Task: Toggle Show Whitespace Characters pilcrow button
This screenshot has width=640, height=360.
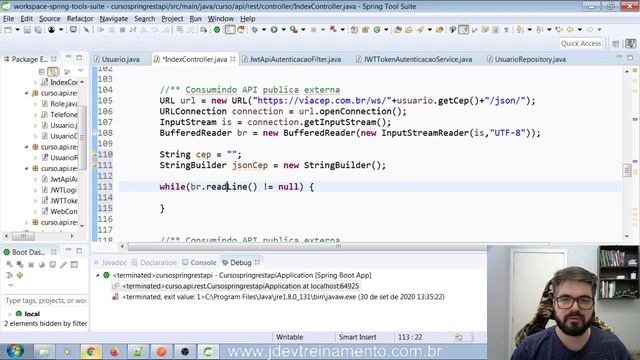Action: (506, 29)
